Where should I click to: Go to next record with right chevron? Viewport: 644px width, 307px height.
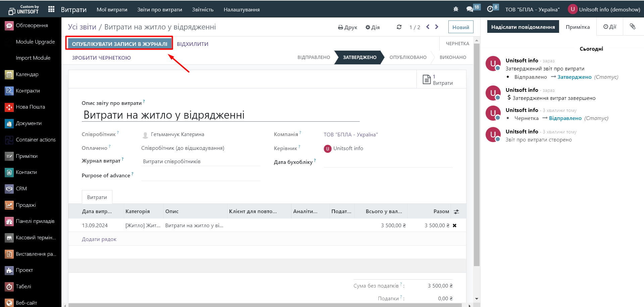pos(437,27)
